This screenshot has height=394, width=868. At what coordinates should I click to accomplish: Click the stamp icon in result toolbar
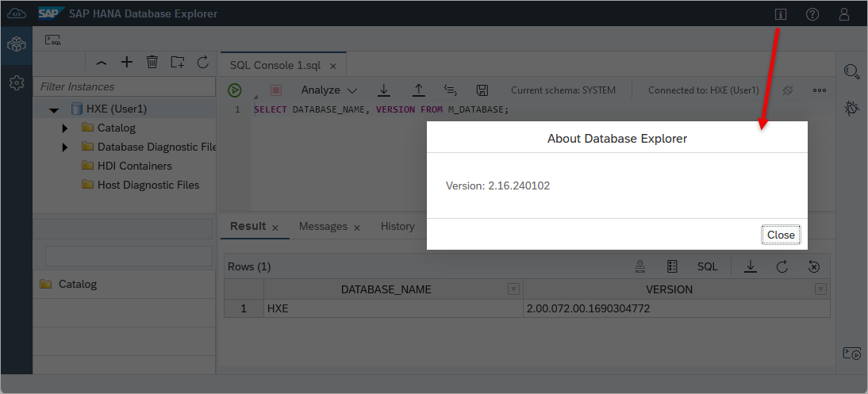pos(640,266)
